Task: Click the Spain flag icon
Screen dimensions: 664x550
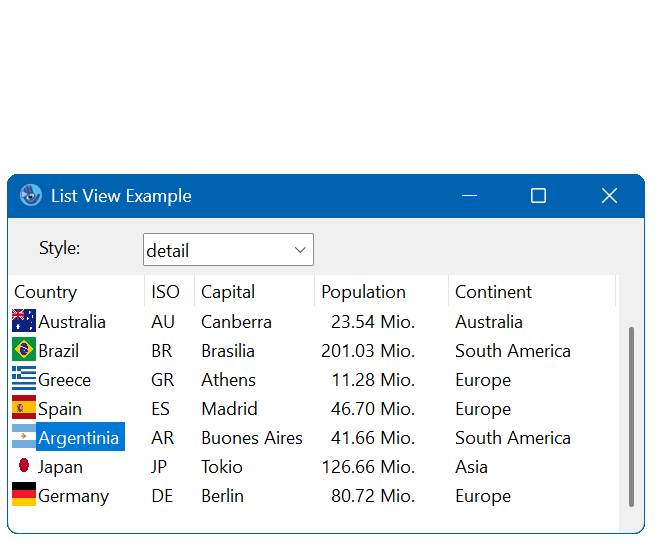Action: [24, 409]
